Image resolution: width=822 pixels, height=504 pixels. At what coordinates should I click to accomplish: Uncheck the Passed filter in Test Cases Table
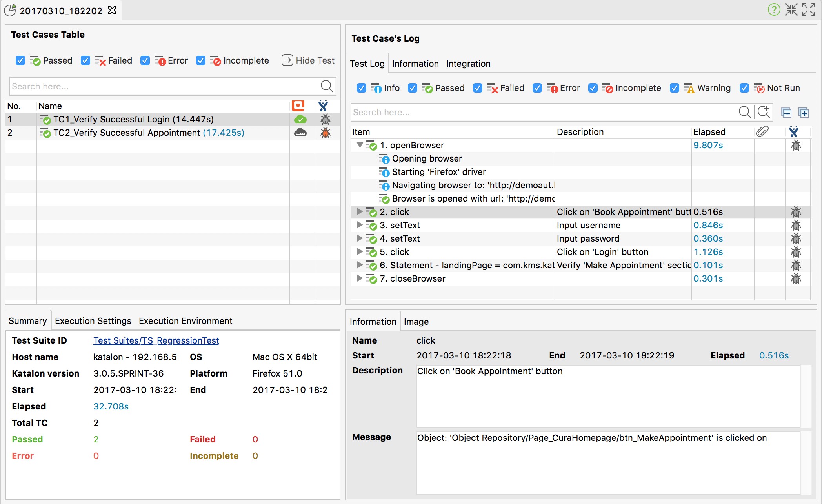[x=20, y=60]
